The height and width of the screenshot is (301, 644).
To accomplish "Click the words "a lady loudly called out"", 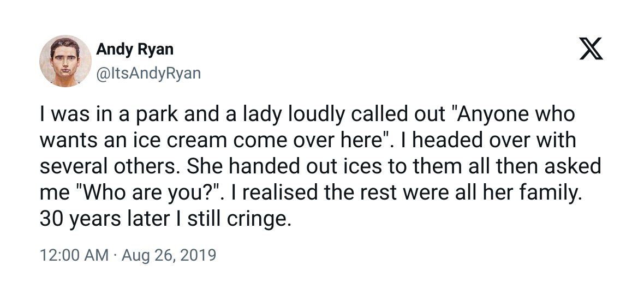I will pyautogui.click(x=305, y=115).
